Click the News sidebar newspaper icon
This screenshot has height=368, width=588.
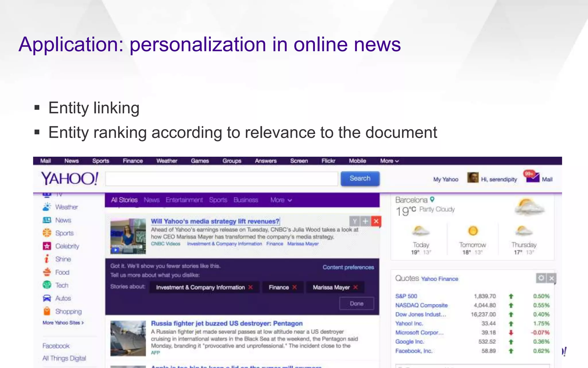pos(47,220)
